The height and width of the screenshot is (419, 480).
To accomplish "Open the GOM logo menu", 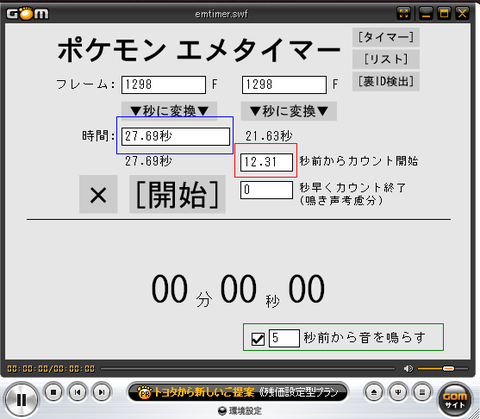I will coord(28,13).
